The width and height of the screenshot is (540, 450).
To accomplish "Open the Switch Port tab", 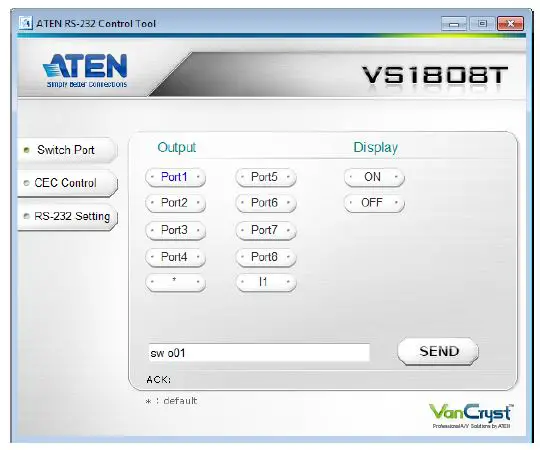I will [x=67, y=150].
